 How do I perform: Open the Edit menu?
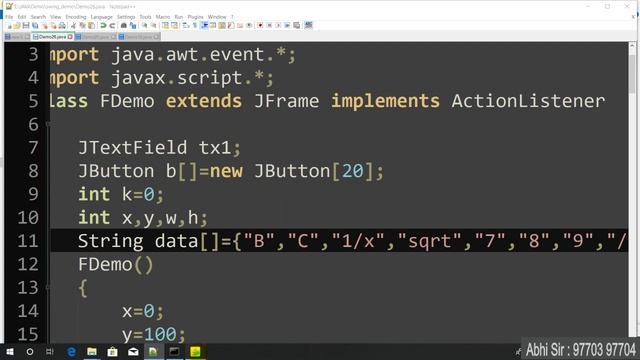pos(22,17)
